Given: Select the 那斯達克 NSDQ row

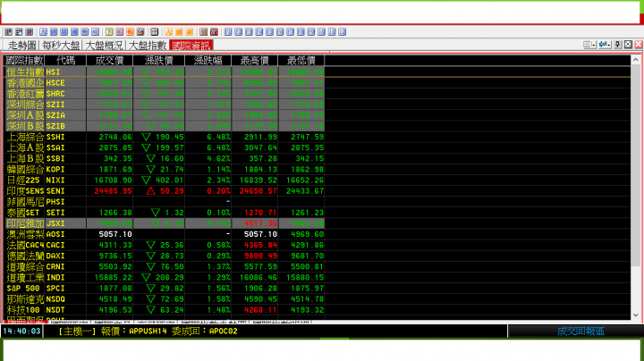Looking at the screenshot, I should (x=165, y=299).
